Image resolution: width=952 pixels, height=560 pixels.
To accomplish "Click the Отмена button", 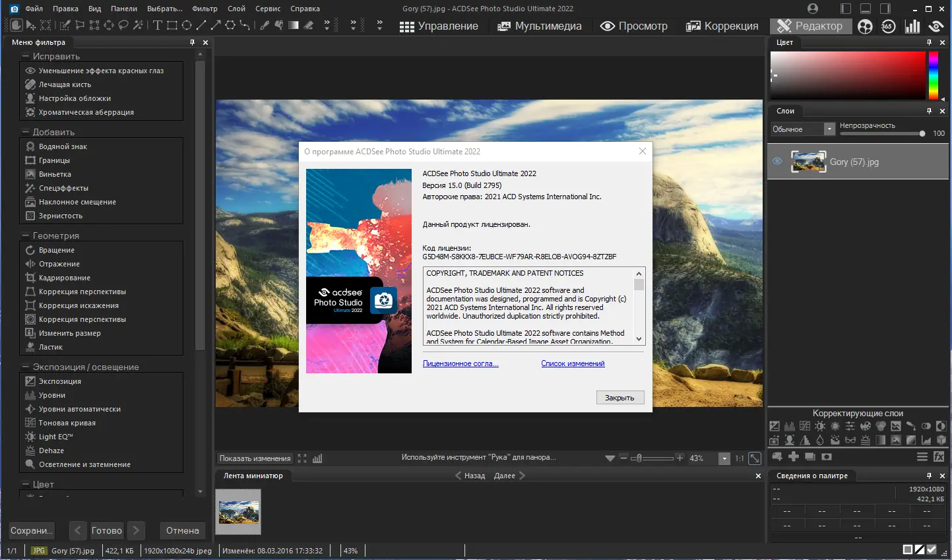I will [182, 530].
